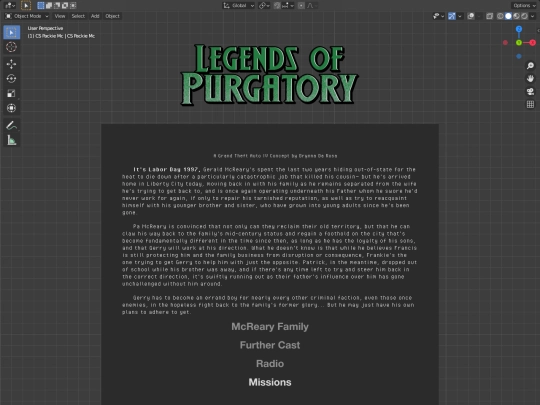
Task: Switch to Solid viewport shading
Action: [x=508, y=16]
